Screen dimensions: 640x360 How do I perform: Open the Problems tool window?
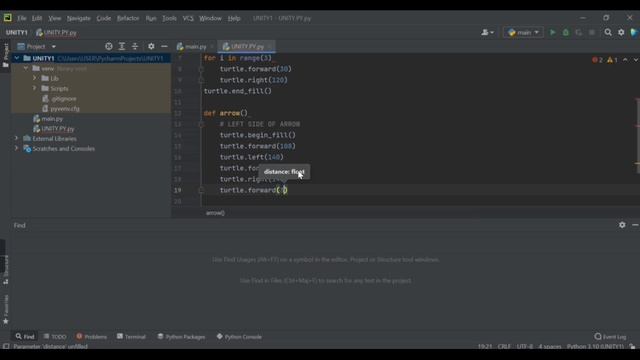coord(91,337)
